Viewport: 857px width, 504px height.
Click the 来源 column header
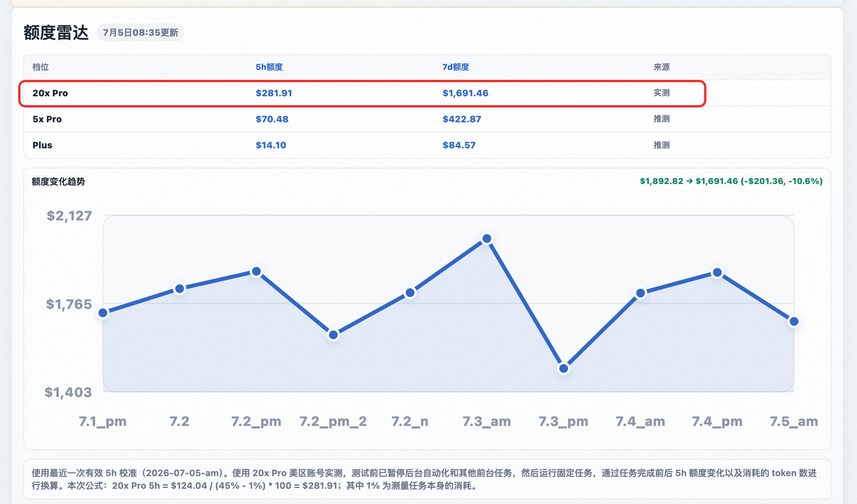pyautogui.click(x=661, y=67)
